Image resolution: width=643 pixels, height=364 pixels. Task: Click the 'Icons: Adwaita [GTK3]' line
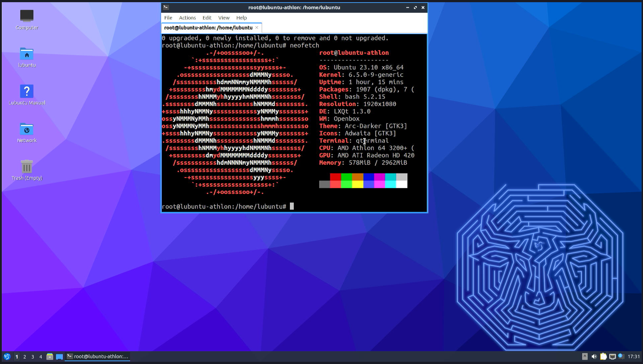(x=358, y=133)
